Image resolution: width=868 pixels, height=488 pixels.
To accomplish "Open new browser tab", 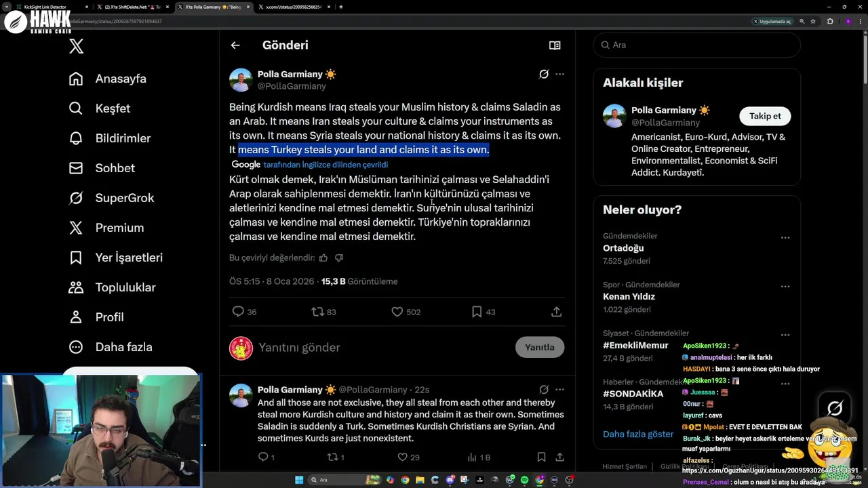I will click(340, 7).
